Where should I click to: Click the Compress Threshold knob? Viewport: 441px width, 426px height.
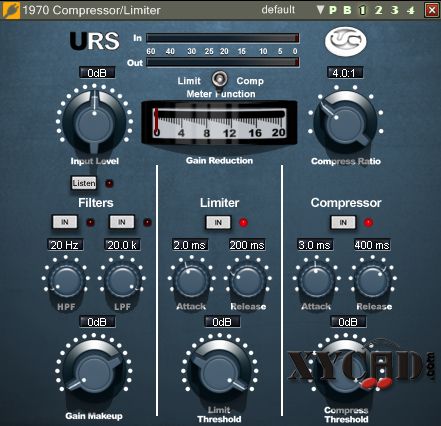click(x=345, y=371)
